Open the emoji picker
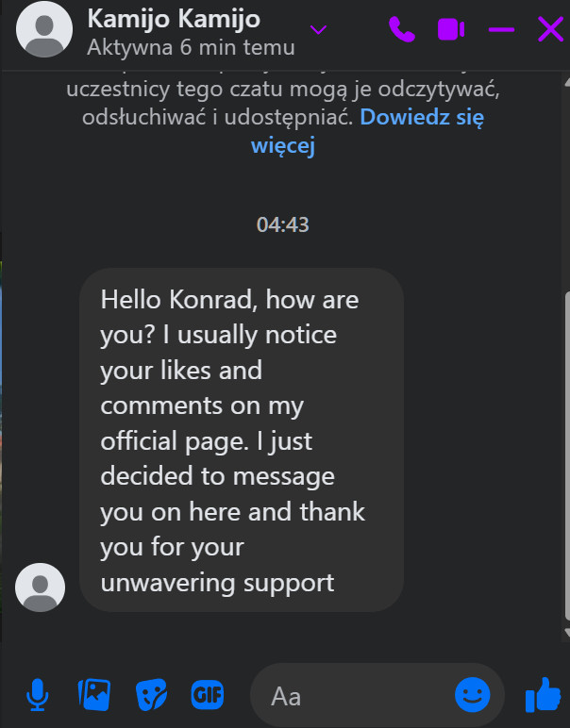 (473, 696)
